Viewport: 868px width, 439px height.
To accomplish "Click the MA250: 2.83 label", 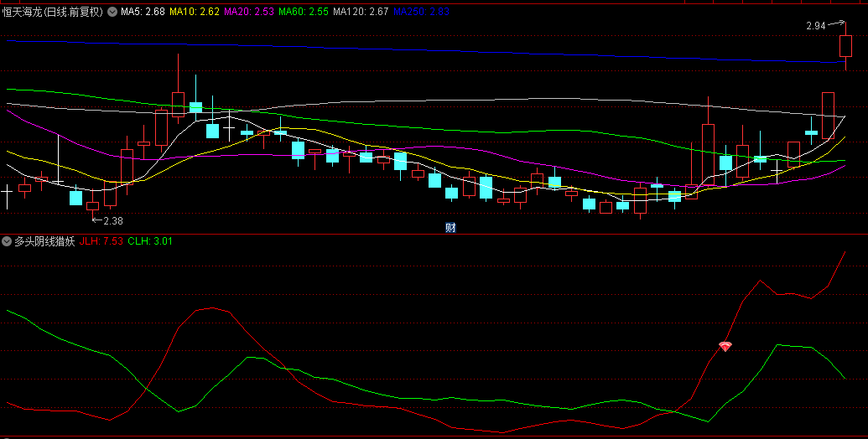I will pyautogui.click(x=421, y=12).
